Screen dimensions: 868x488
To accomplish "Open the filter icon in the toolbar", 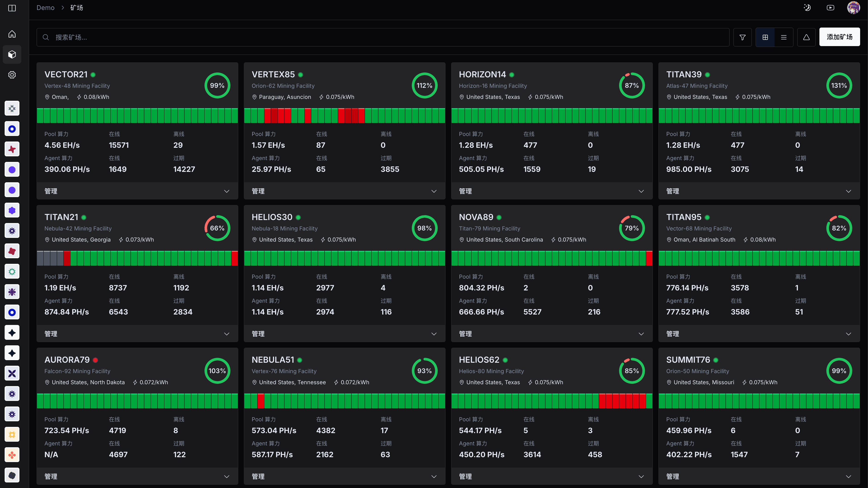I will pos(743,37).
